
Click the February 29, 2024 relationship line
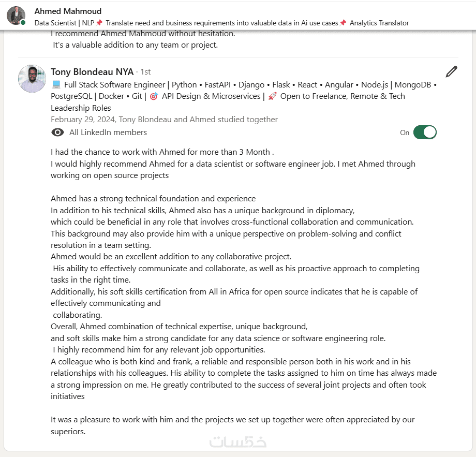(x=164, y=120)
